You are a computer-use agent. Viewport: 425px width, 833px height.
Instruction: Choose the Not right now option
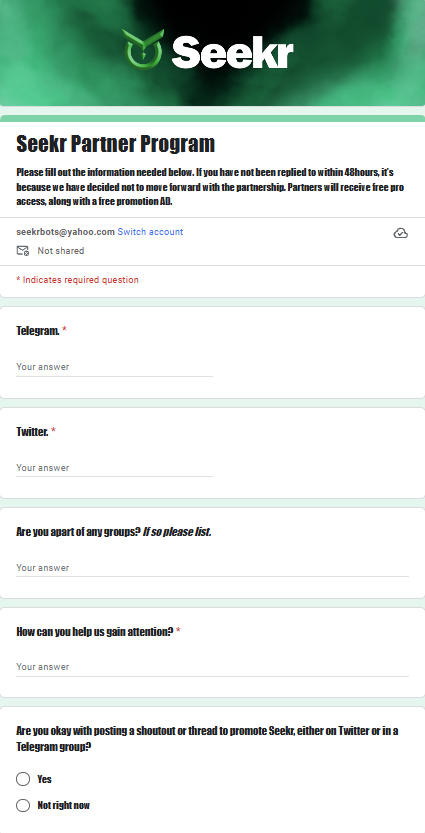[23, 805]
